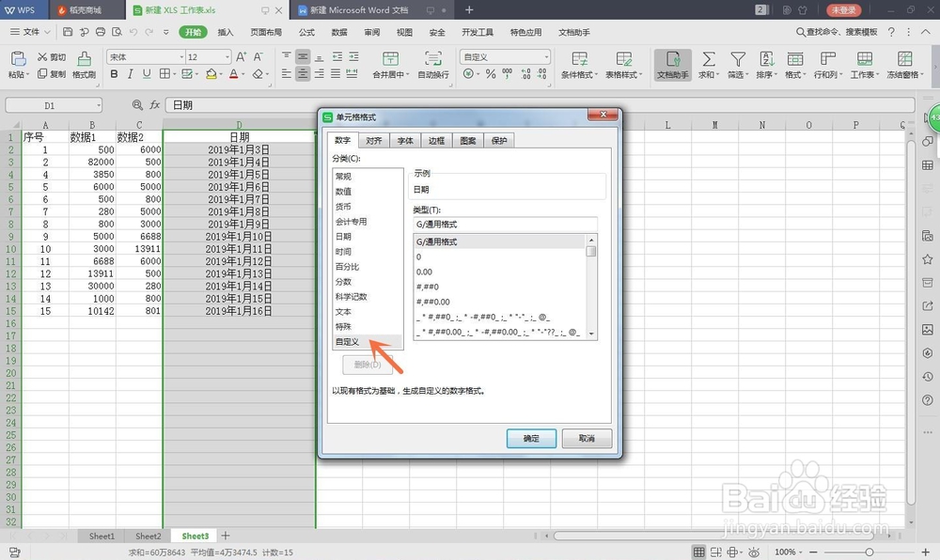This screenshot has width=940, height=560.
Task: Click the AutoSum (求和) icon
Action: coord(709,58)
